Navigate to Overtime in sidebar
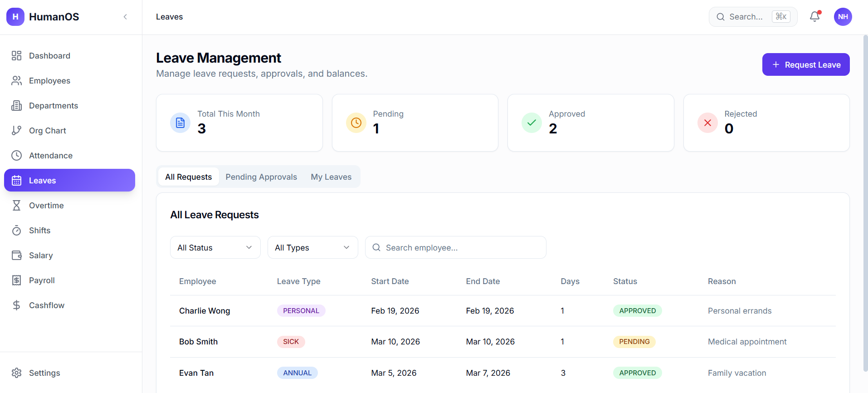 [46, 206]
